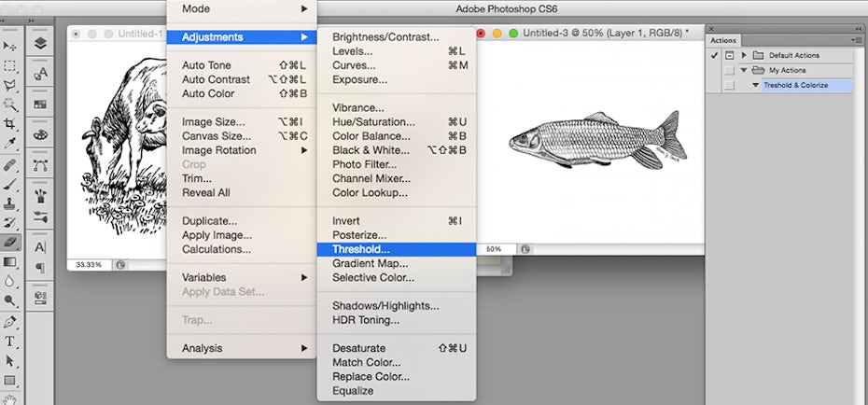Select the Treshold & Colorize action
Viewport: 868px width, 405px height.
pyautogui.click(x=794, y=85)
